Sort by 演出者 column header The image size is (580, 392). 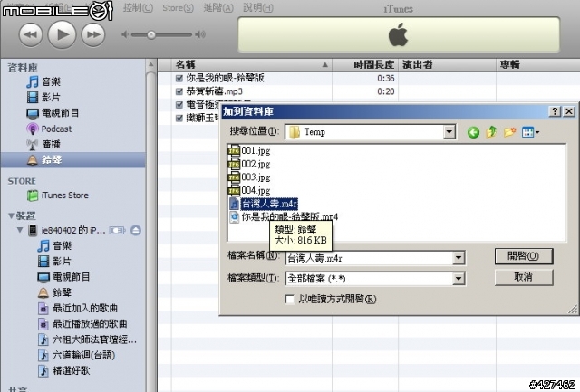447,64
